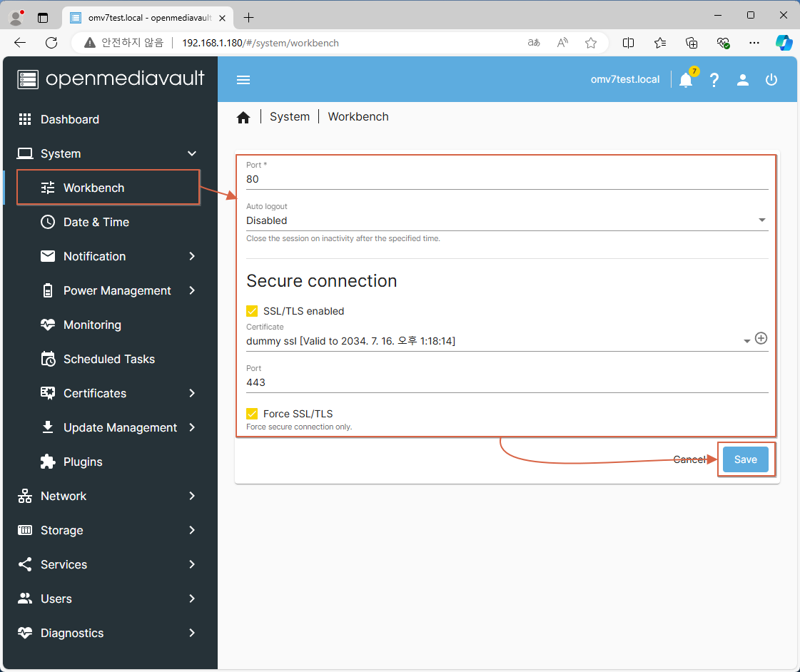Click the translate icon in address bar
This screenshot has height=672, width=800.
(x=534, y=43)
